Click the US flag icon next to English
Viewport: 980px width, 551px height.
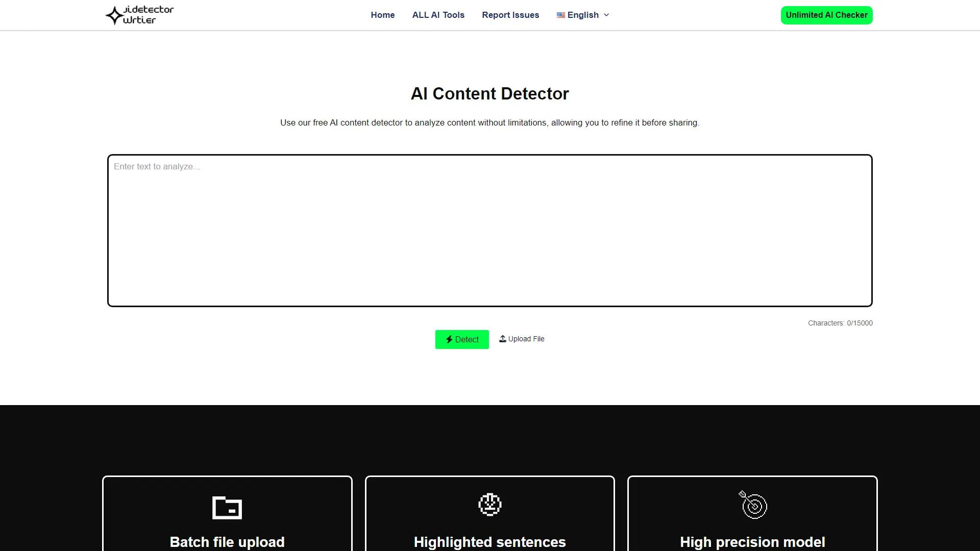pyautogui.click(x=561, y=15)
